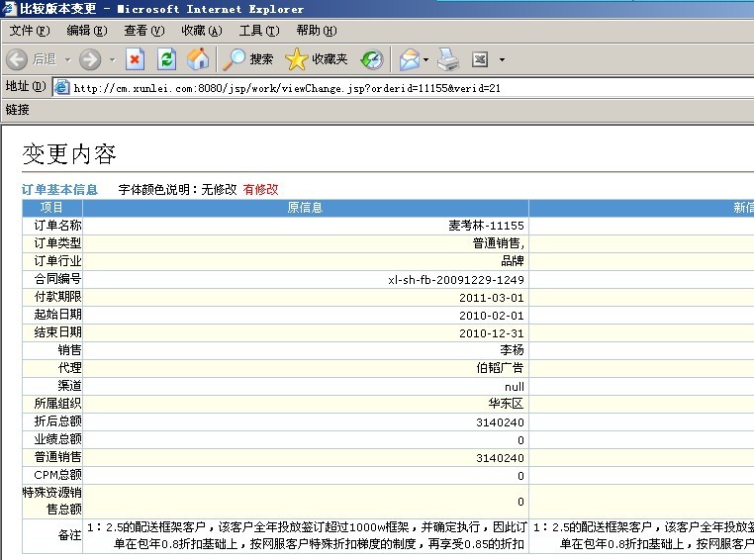The width and height of the screenshot is (754, 560).
Task: Select contract number xl-sh-fb-20091229-1249
Action: [456, 280]
